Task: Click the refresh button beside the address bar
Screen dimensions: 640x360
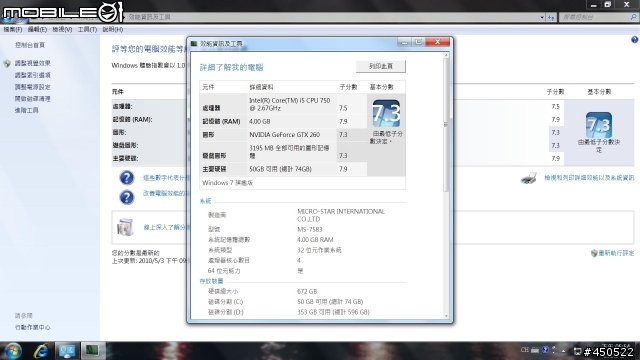Action: coord(551,17)
